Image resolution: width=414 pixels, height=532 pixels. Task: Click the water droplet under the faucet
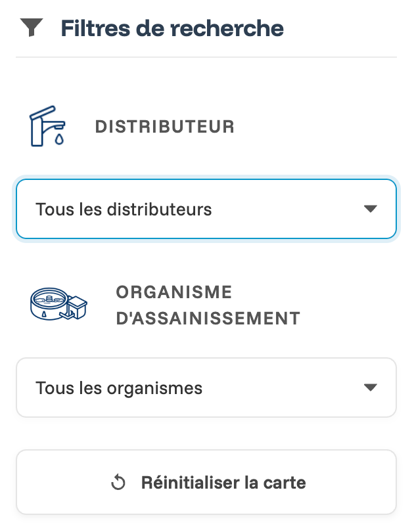[60, 139]
